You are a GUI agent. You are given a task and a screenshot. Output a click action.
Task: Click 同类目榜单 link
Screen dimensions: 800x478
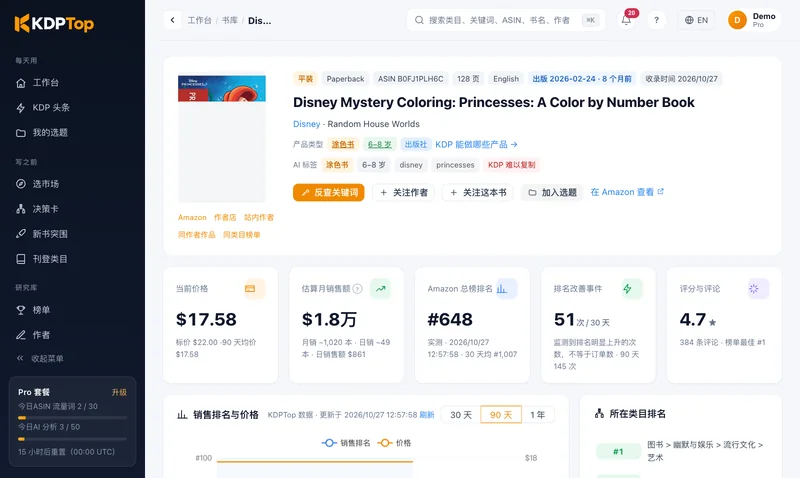(x=241, y=235)
